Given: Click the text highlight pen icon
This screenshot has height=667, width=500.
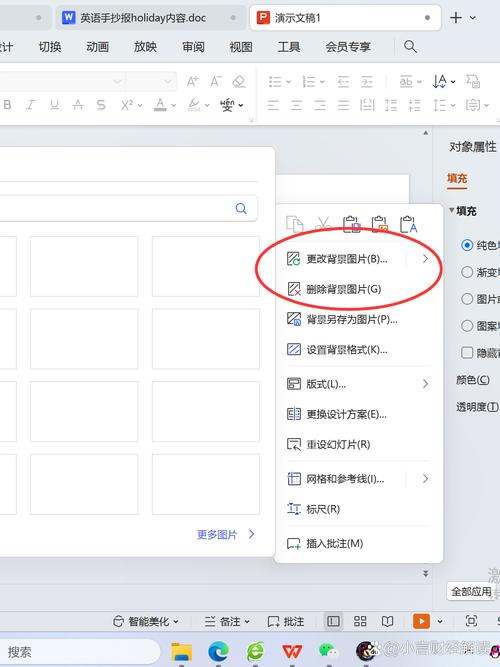Looking at the screenshot, I should [x=194, y=105].
